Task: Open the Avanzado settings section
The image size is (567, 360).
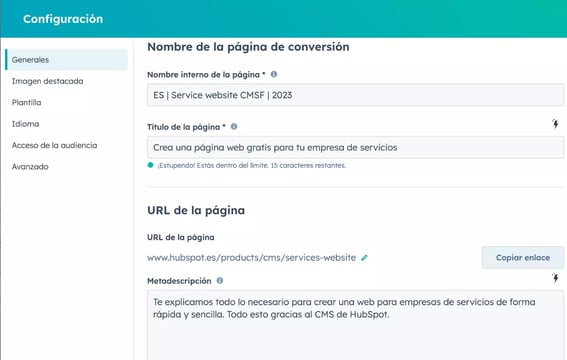Action: tap(30, 167)
